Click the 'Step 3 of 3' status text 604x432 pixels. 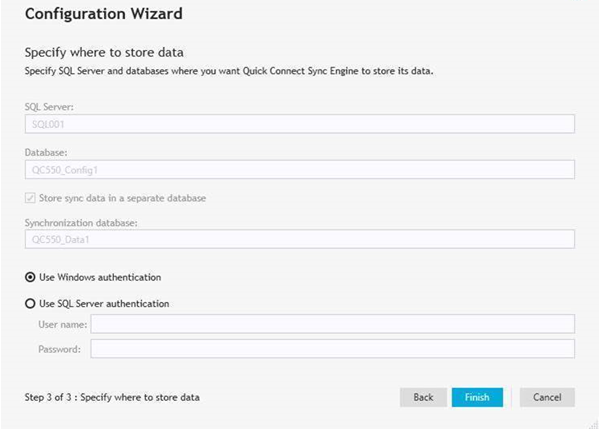[x=112, y=397]
